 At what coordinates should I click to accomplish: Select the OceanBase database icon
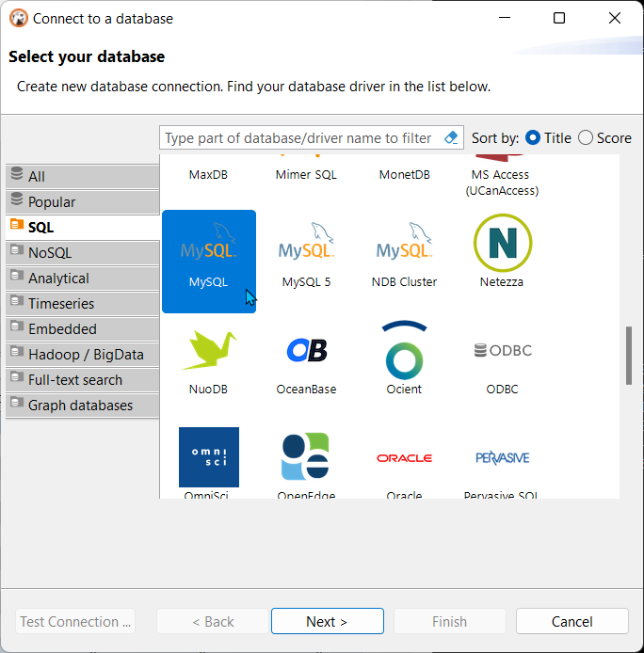click(x=306, y=358)
